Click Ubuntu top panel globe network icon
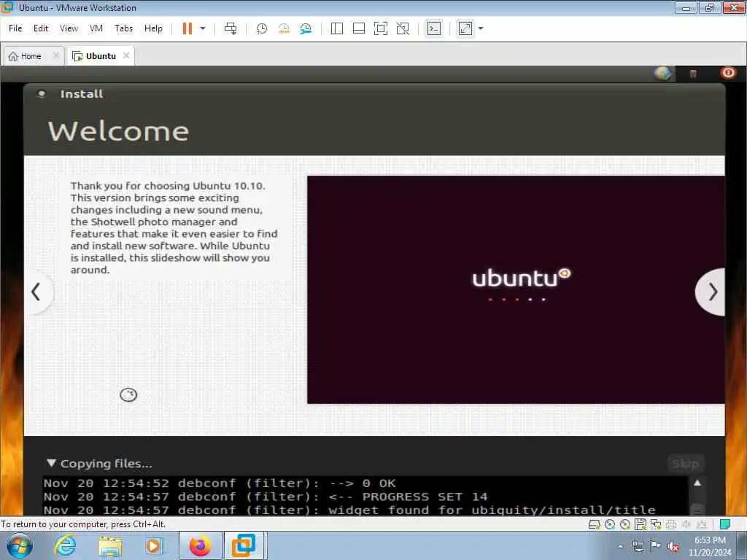 tap(662, 74)
